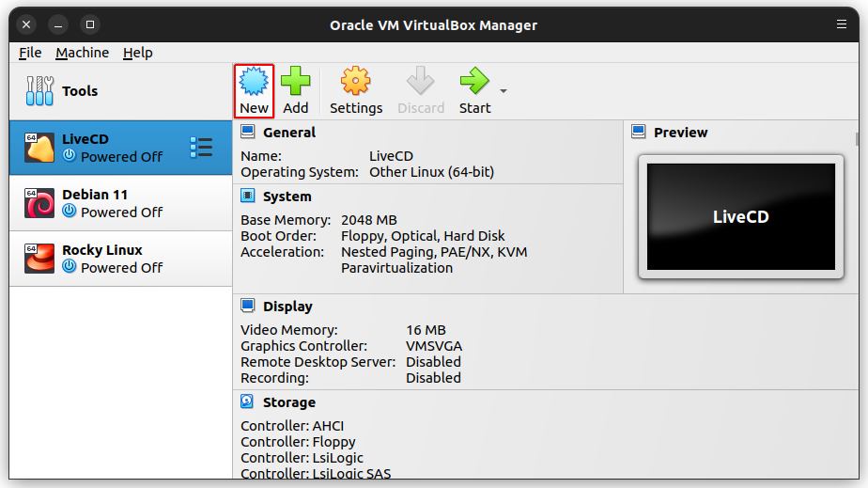Click 'Controller: LsiLogic' storage entry
This screenshot has height=488, width=868.
point(302,458)
